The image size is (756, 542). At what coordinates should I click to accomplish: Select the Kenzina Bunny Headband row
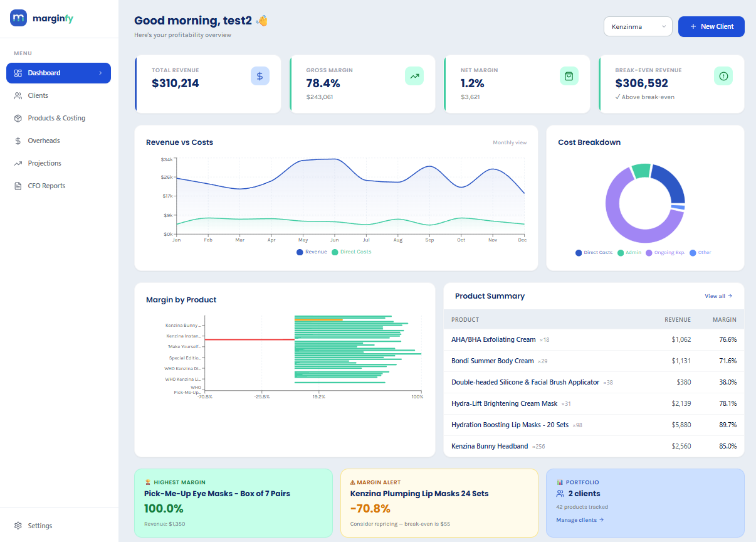(594, 446)
